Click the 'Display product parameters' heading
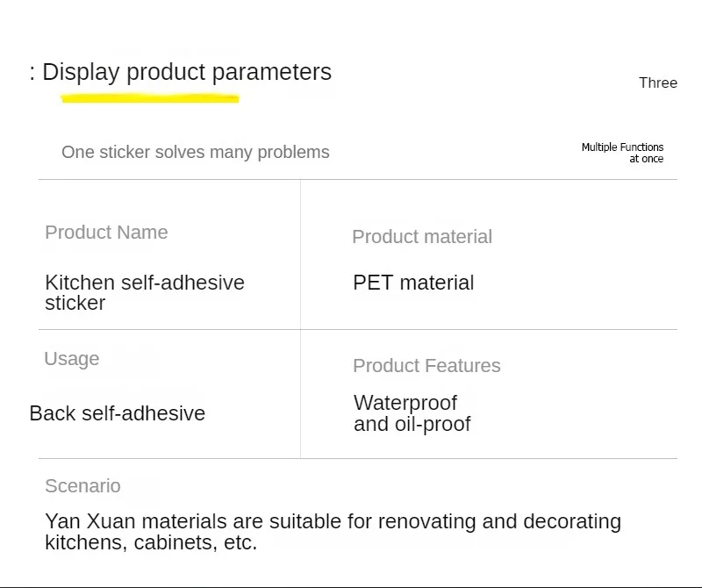This screenshot has width=702, height=588. pos(186,72)
